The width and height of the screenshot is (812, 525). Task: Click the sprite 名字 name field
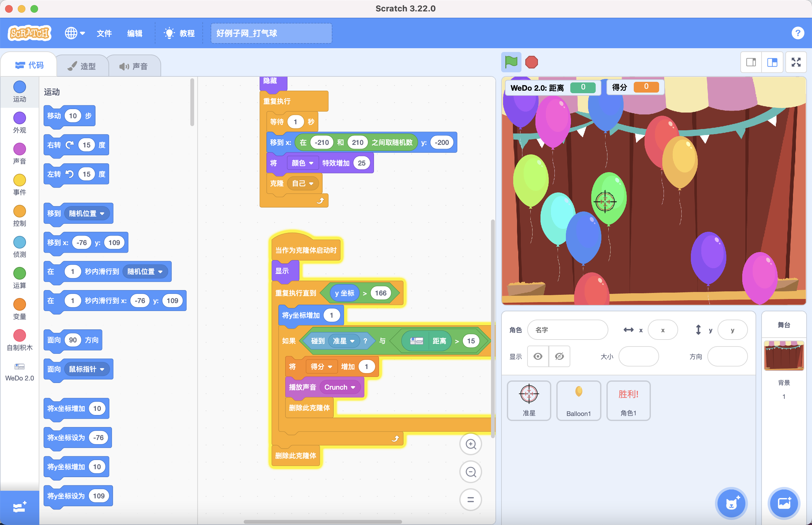click(567, 330)
